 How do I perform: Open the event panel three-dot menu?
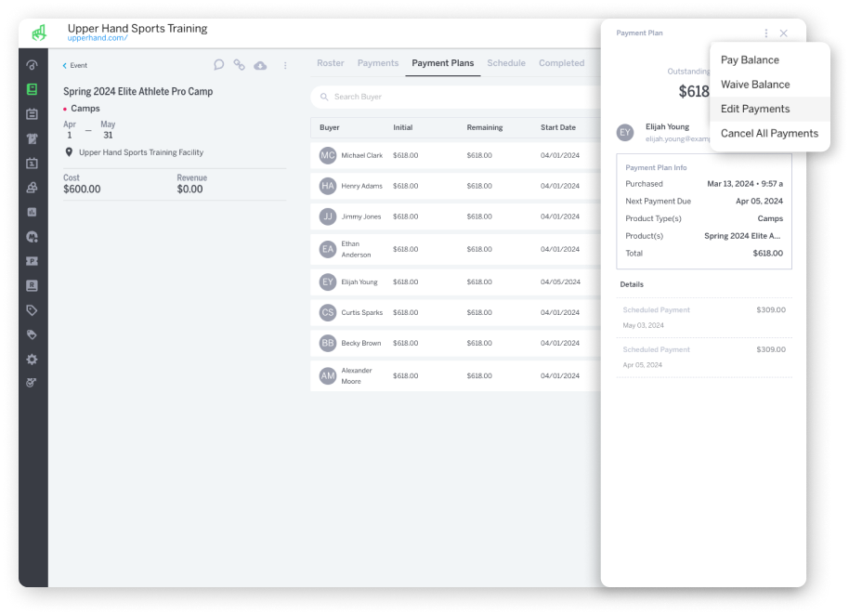[x=285, y=65]
